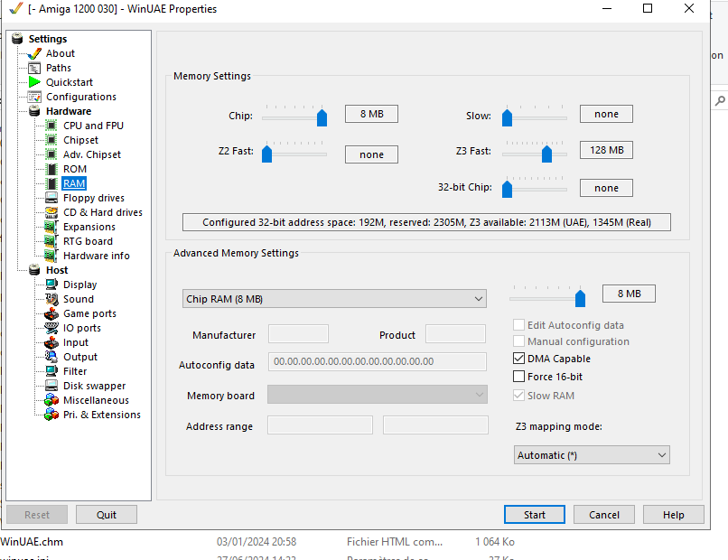This screenshot has height=560, width=728.
Task: Click the RTG board icon
Action: (x=51, y=241)
